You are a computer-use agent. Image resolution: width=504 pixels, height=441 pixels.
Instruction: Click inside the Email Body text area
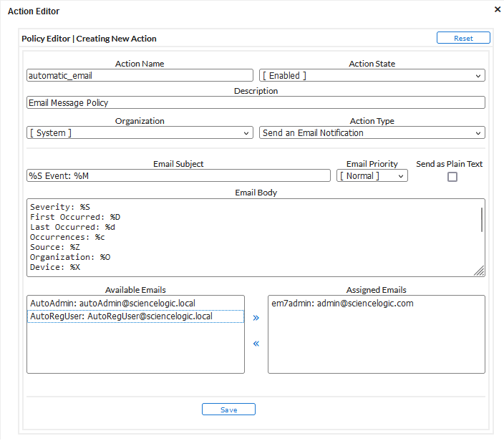pyautogui.click(x=251, y=237)
